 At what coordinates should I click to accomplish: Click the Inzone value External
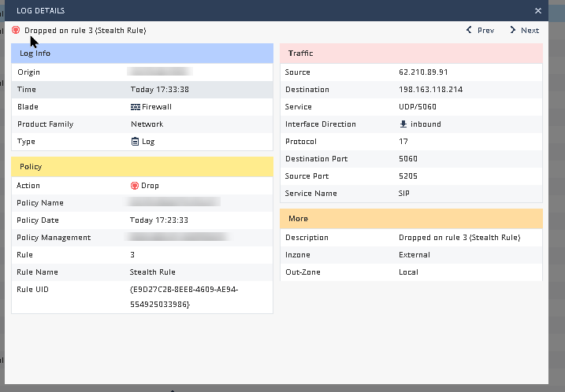[x=414, y=255]
